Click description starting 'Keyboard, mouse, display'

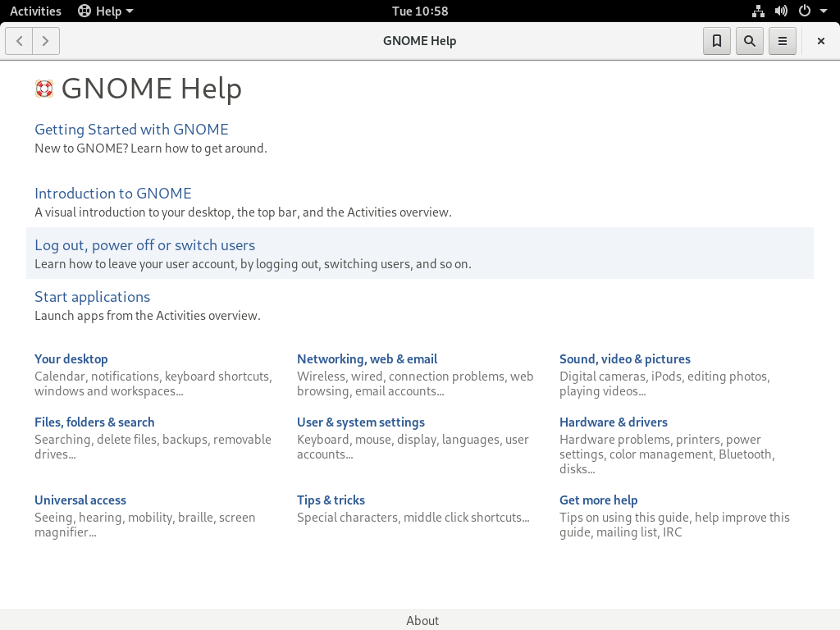pyautogui.click(x=413, y=447)
